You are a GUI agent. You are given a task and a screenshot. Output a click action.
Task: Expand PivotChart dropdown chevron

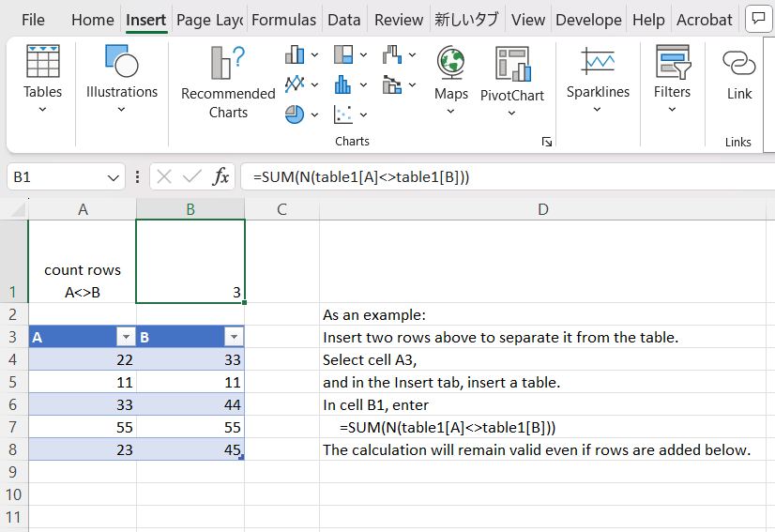[x=512, y=114]
